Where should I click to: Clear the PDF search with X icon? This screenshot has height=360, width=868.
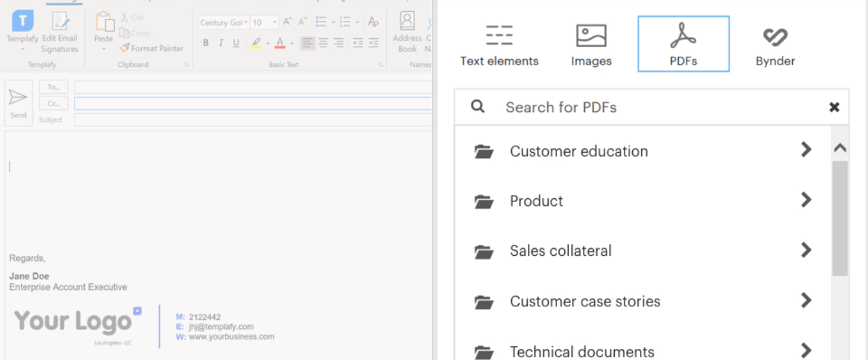tap(834, 107)
